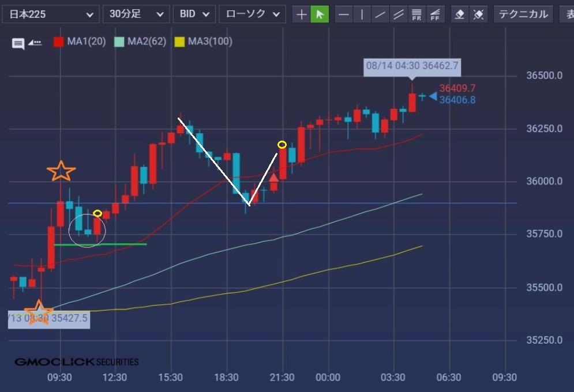Open the Fibonacci retracement (FR) tool

pyautogui.click(x=417, y=14)
